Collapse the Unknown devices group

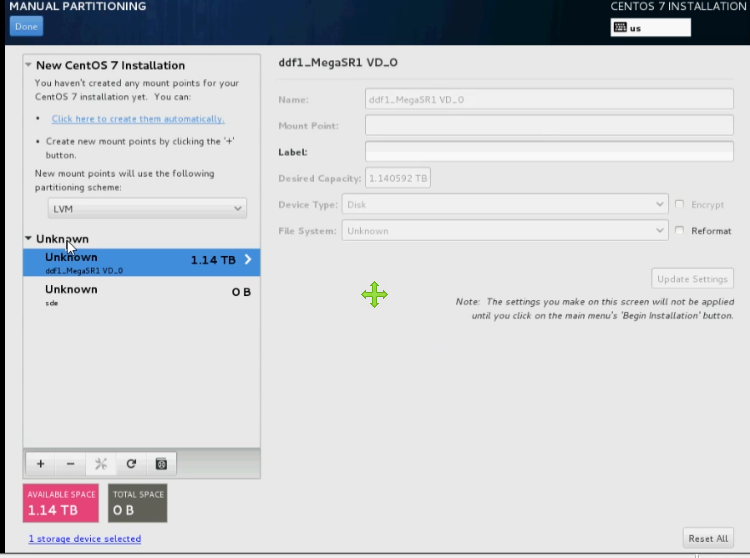coord(28,238)
